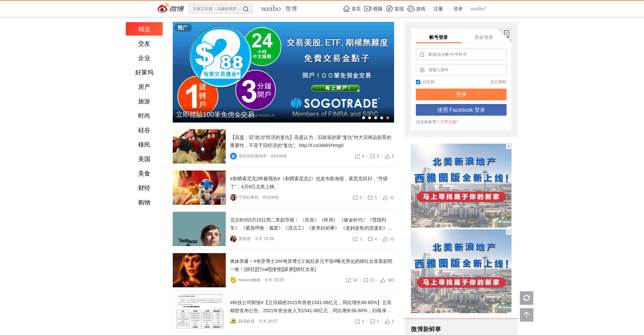Click the Weibo logo at top left
The image size is (644, 335).
tap(171, 9)
